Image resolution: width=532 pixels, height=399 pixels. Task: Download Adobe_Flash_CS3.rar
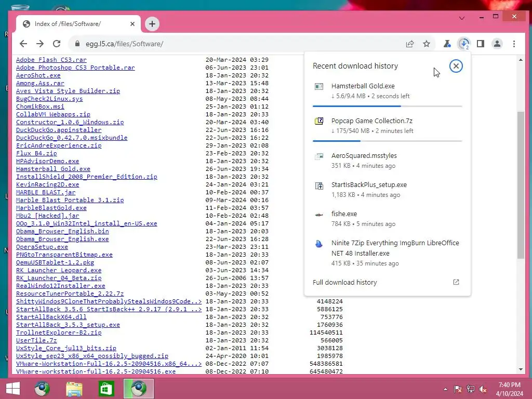click(51, 60)
